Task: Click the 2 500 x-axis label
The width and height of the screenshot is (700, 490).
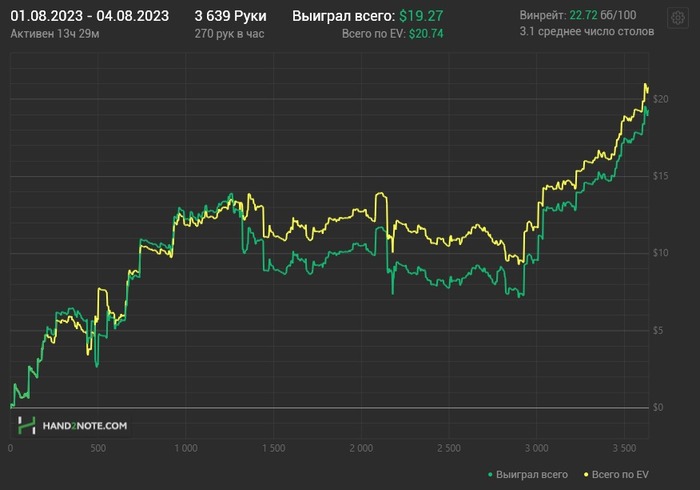Action: tap(449, 448)
